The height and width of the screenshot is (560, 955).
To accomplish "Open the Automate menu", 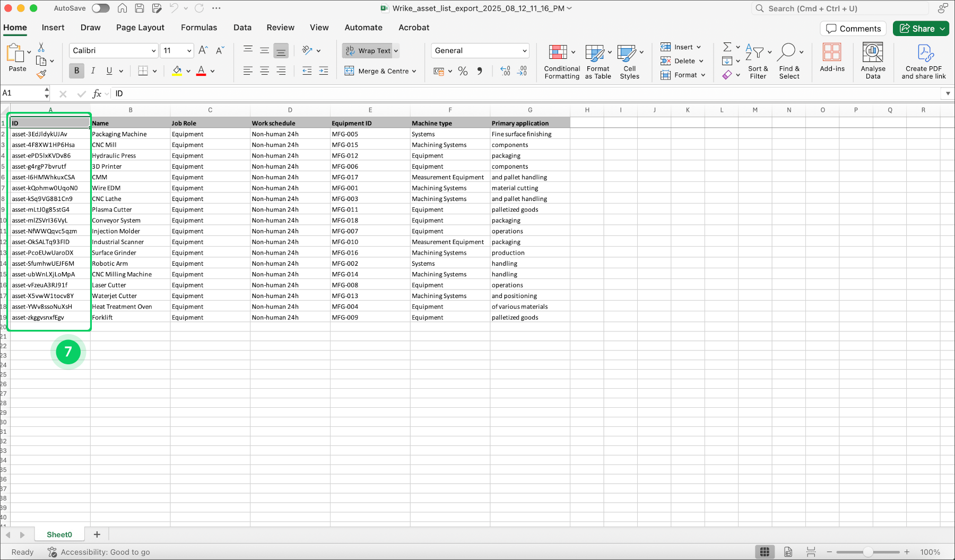I will click(x=363, y=27).
